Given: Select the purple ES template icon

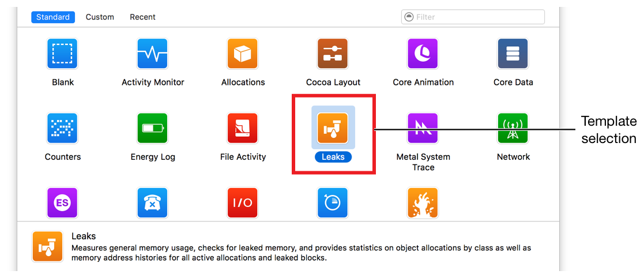Looking at the screenshot, I should click(62, 203).
